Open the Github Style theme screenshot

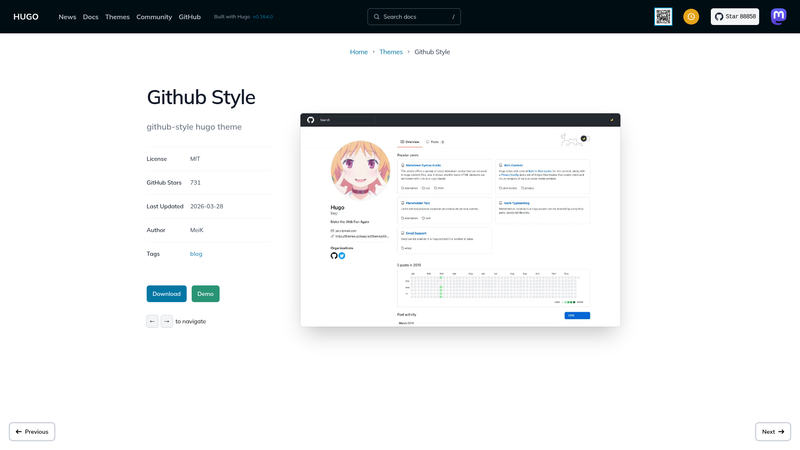pyautogui.click(x=460, y=220)
